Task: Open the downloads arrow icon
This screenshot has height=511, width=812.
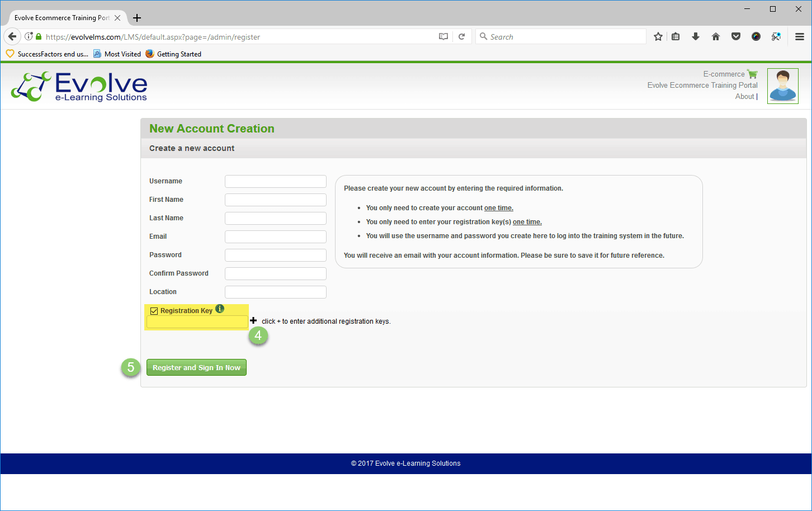Action: [x=696, y=37]
